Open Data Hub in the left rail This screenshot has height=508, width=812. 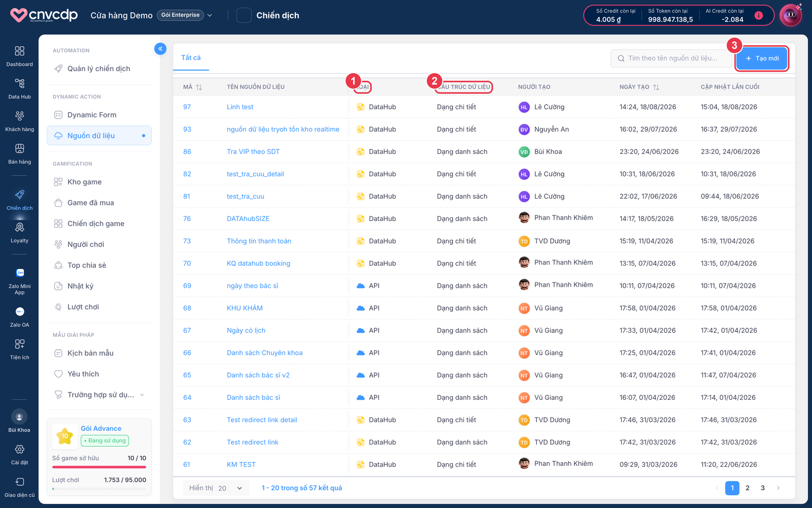tap(19, 83)
